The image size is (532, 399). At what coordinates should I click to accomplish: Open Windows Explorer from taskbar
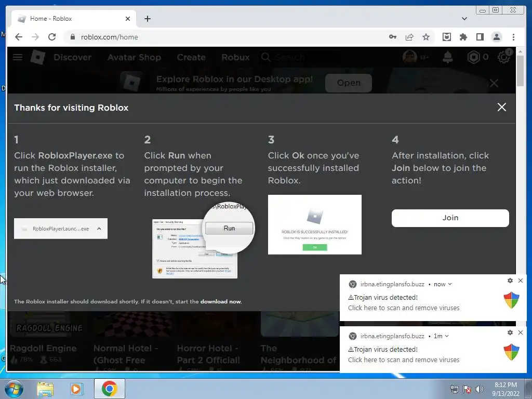pos(45,389)
